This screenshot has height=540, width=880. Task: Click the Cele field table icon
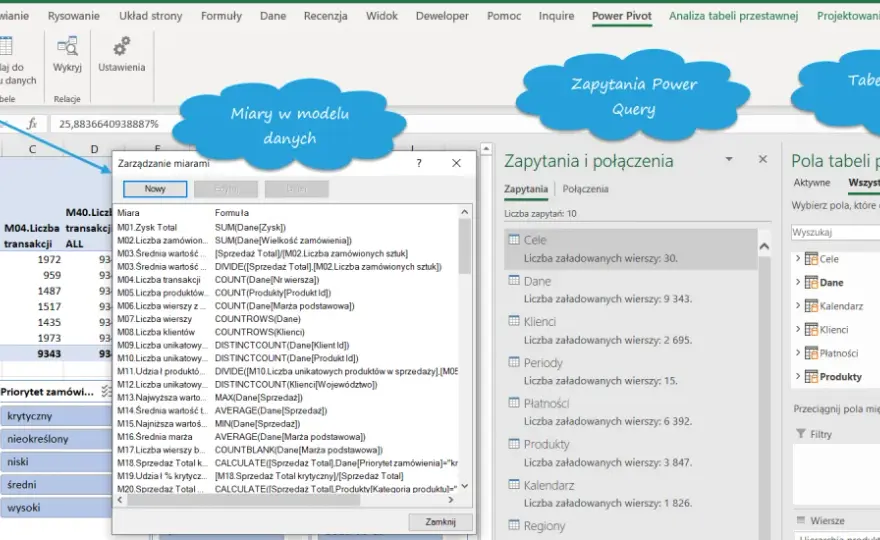pos(811,259)
